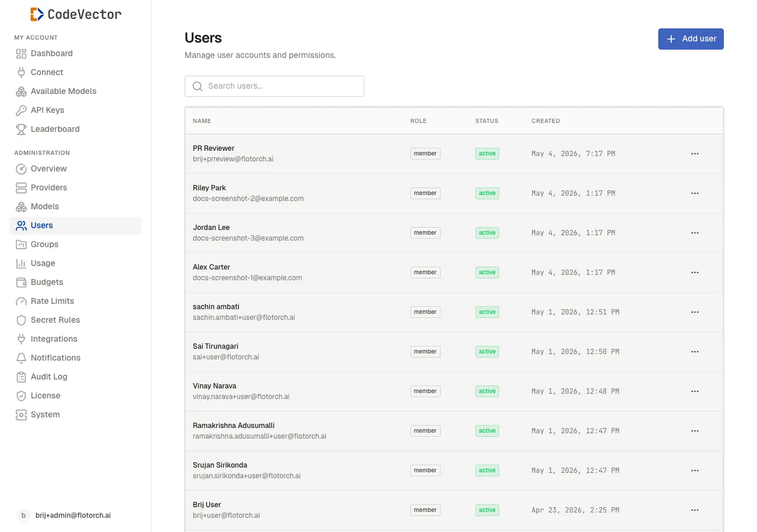Open Available Models menu item
The width and height of the screenshot is (757, 532).
coord(75,92)
